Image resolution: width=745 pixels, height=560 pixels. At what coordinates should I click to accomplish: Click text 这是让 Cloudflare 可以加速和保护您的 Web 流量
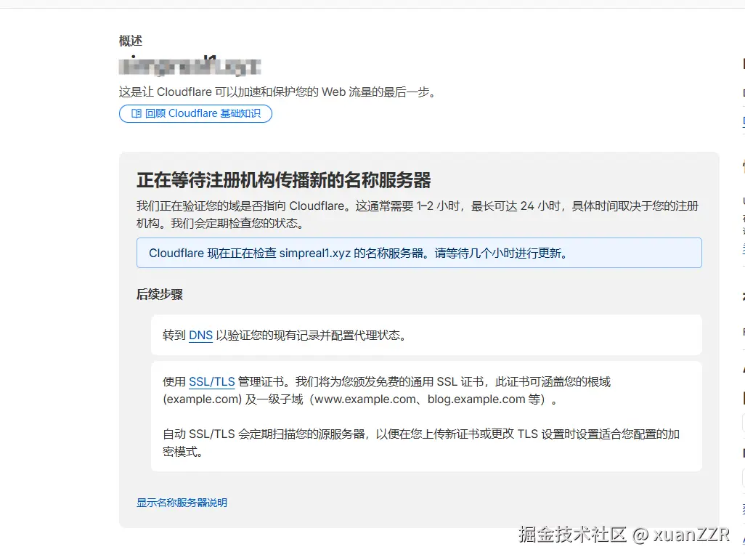pyautogui.click(x=277, y=92)
